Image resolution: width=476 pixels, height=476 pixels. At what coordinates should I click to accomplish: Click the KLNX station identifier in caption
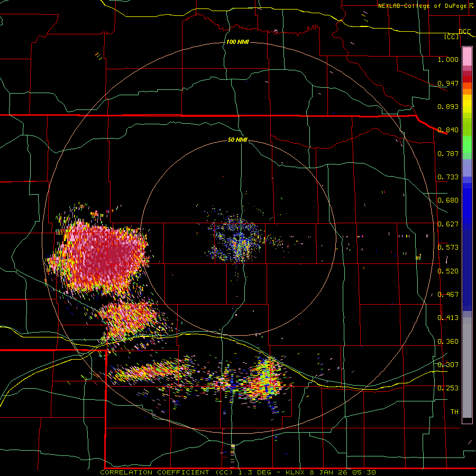coord(295,472)
